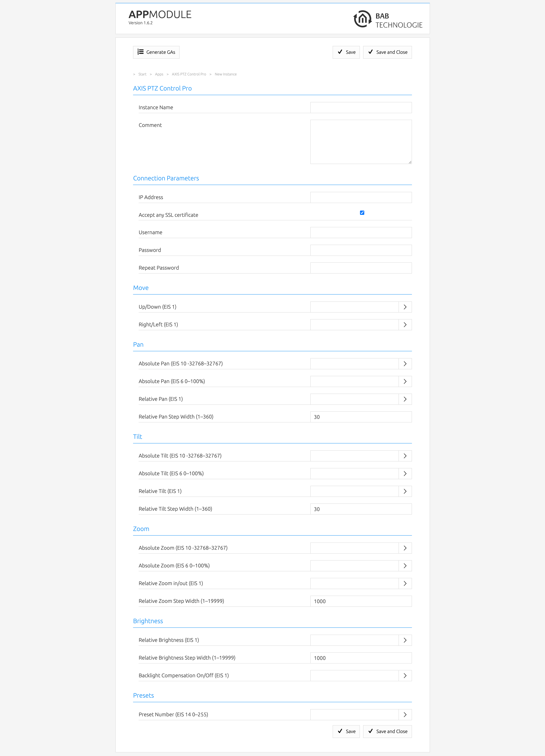
Task: Expand Absolute Zoom (EIS 10) selector arrow
Action: (x=405, y=548)
